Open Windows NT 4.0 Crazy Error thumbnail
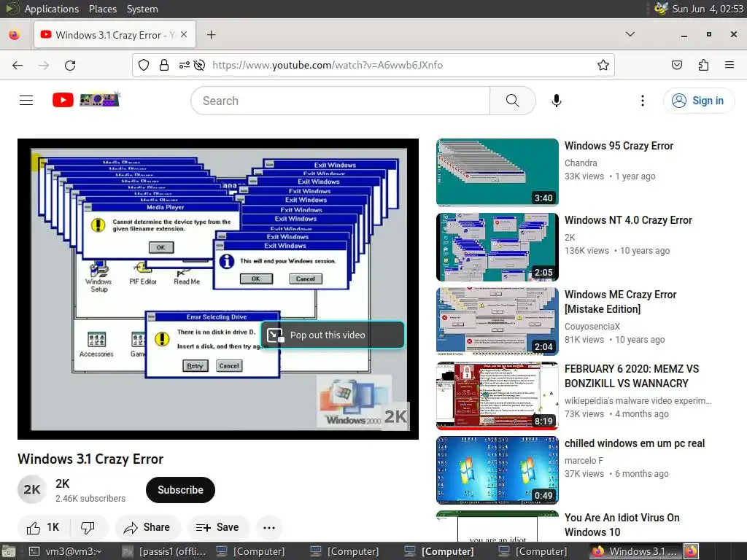747x560 pixels. (497, 246)
